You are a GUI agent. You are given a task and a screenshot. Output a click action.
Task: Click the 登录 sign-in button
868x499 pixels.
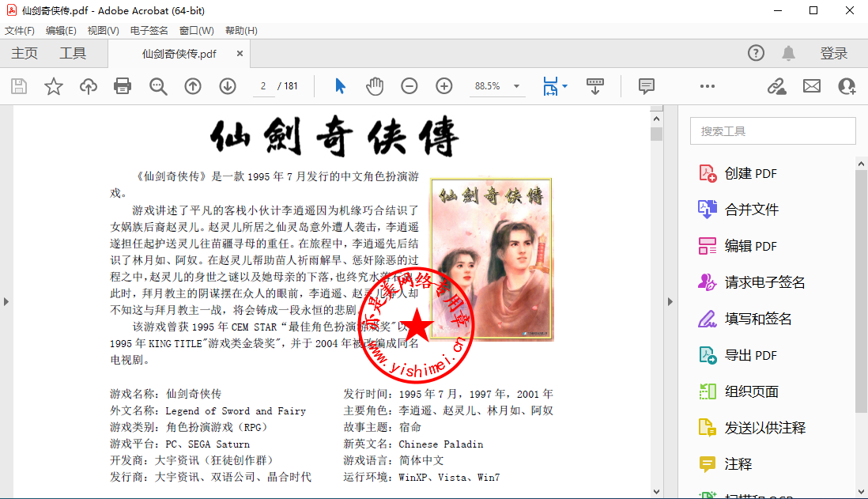pyautogui.click(x=834, y=53)
